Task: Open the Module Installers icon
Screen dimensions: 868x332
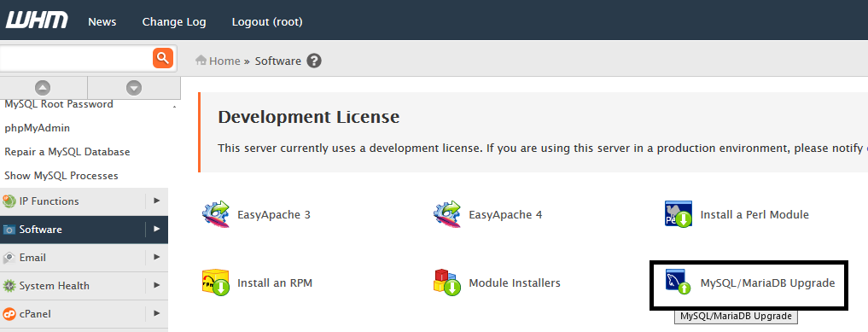Action: [x=447, y=282]
